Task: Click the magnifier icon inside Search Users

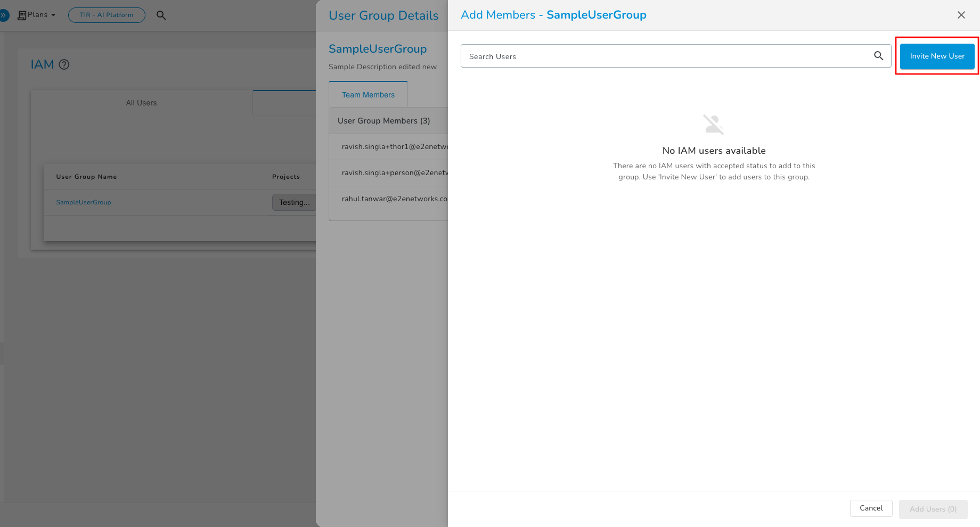Action: 878,56
